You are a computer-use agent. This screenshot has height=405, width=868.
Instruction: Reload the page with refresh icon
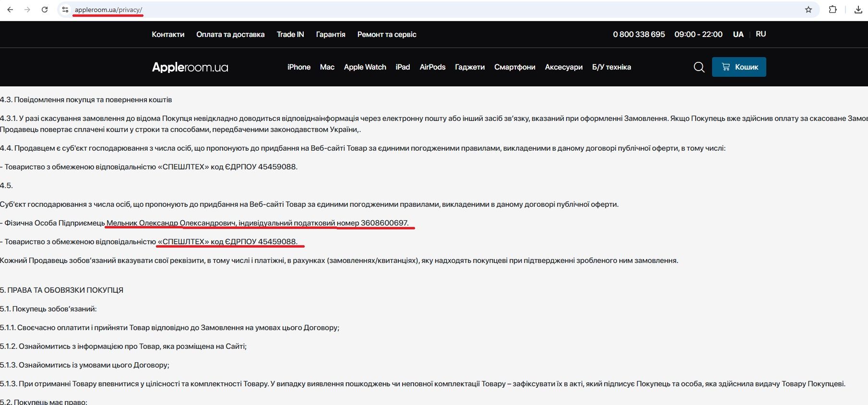click(45, 10)
